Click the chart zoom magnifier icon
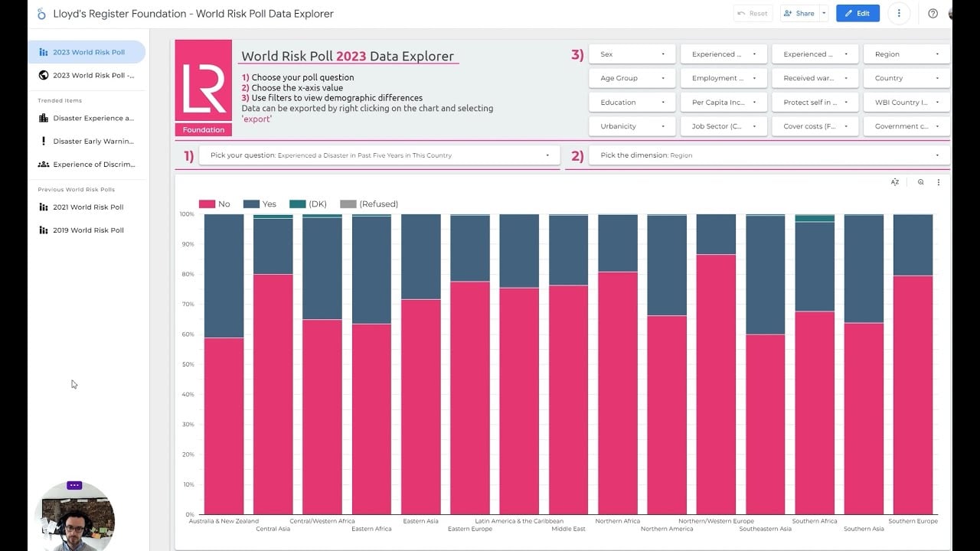Viewport: 980px width, 551px height. (x=920, y=182)
